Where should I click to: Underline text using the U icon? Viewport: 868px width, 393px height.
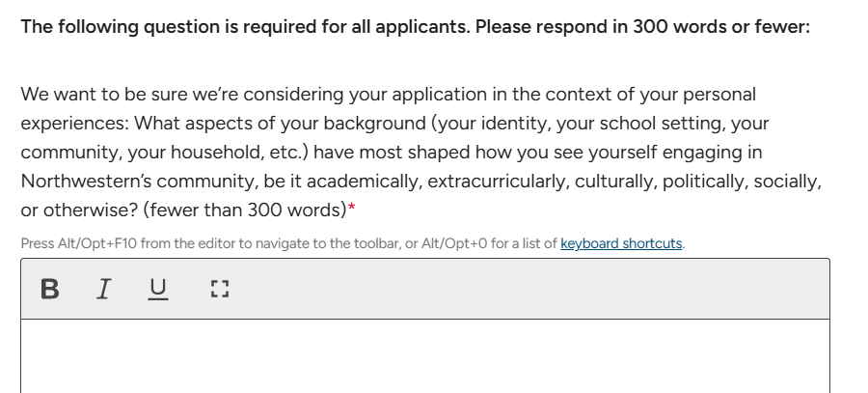point(158,289)
